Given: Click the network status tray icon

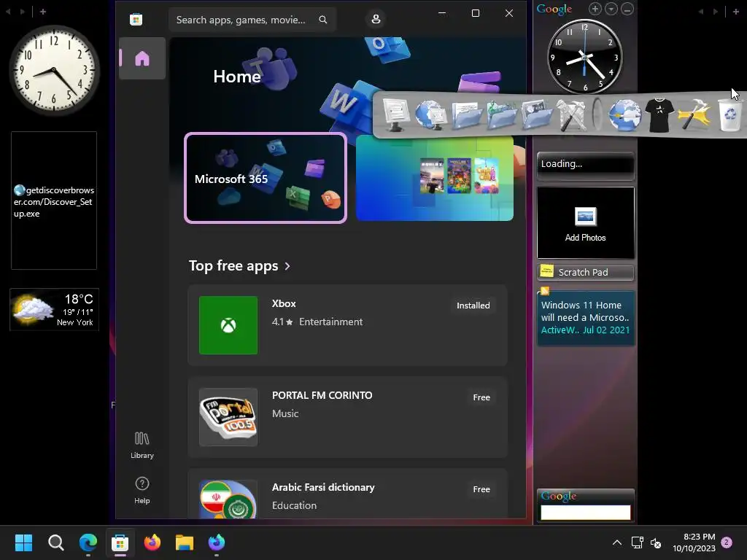Looking at the screenshot, I should pos(637,542).
